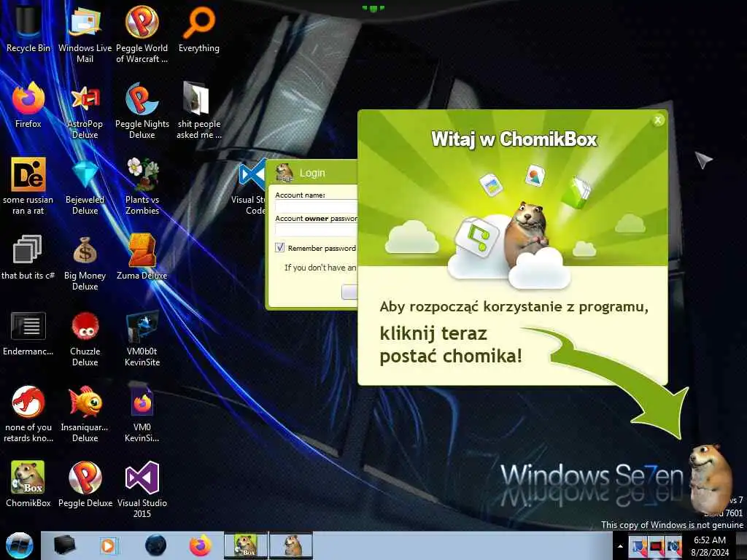Click the Windows Start orb
Screen dimensions: 747x560
[19, 545]
